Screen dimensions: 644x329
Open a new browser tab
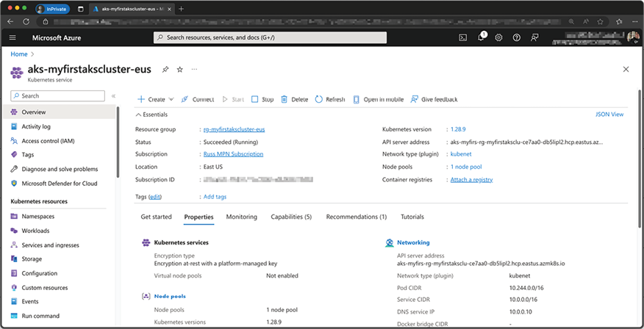coord(182,9)
